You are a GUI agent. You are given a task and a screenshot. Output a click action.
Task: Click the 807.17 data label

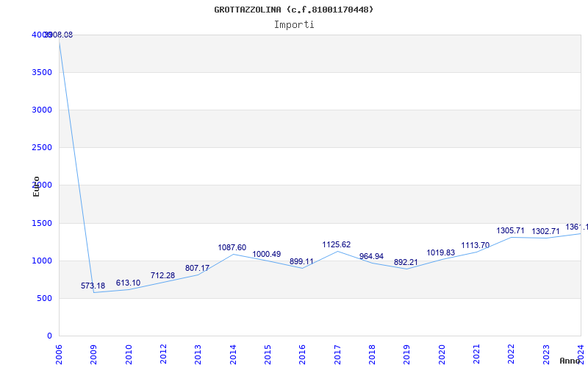tap(197, 268)
